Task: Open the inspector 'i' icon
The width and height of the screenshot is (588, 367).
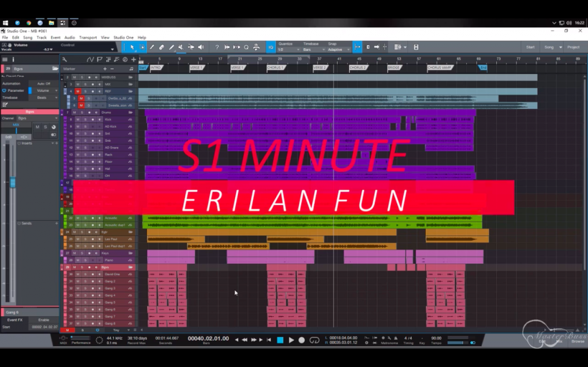Action: [x=13, y=59]
